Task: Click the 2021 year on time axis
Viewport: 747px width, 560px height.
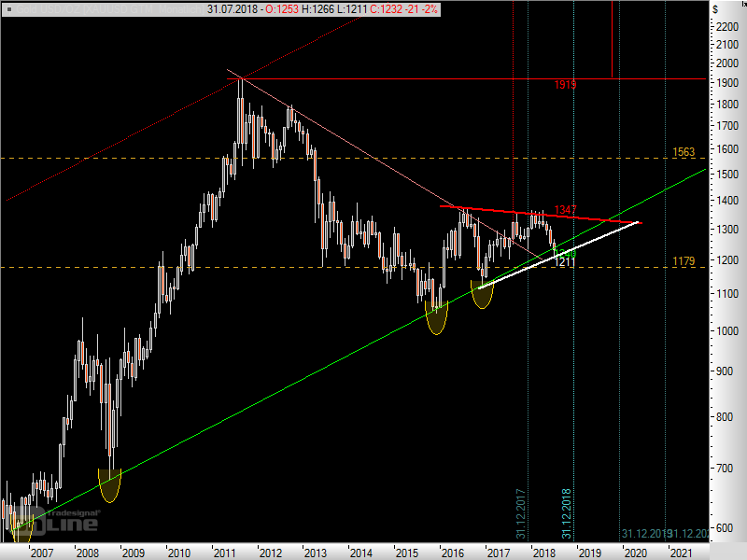Action: 683,553
